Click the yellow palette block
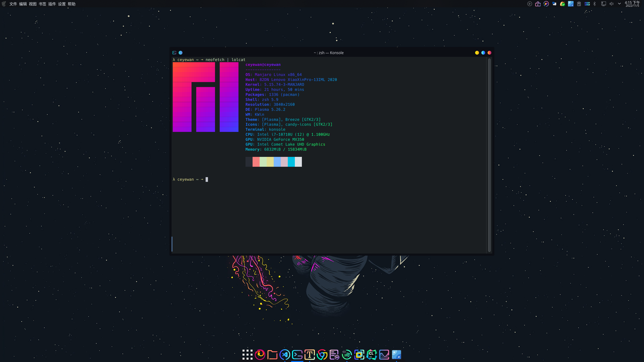This screenshot has width=644, height=362. [x=270, y=162]
